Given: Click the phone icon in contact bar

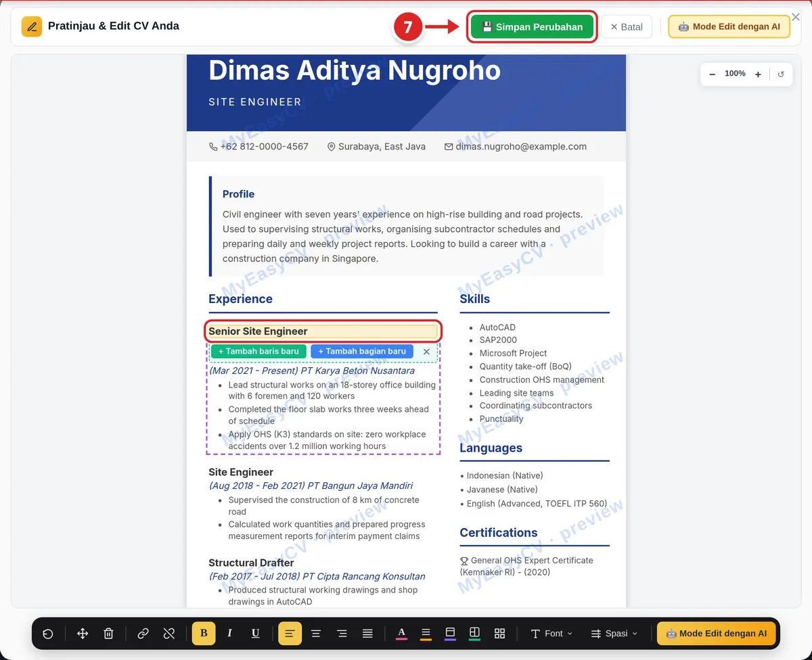Looking at the screenshot, I should 213,147.
